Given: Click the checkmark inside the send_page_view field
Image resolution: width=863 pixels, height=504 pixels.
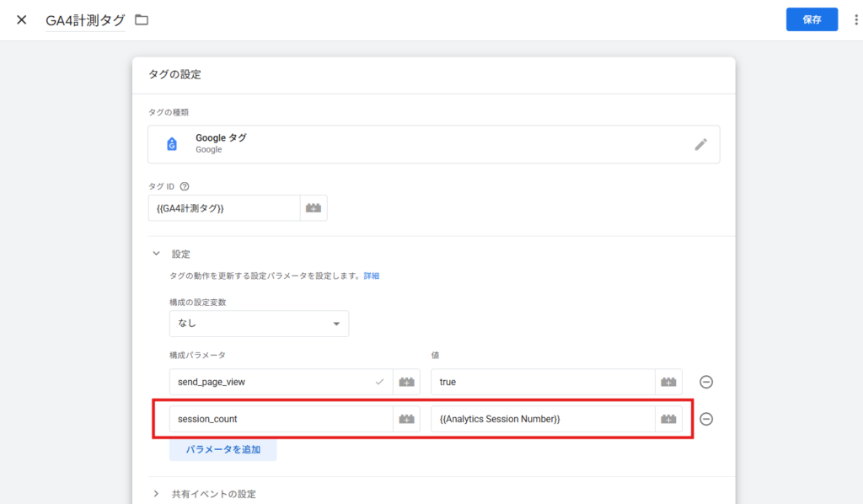Looking at the screenshot, I should 379,382.
